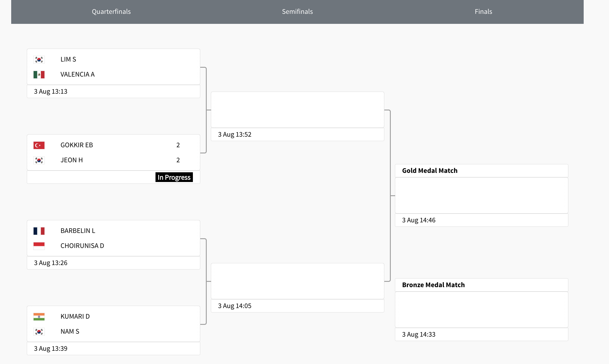Click the Indonesia flag beside CHOIRUNISA D

click(x=39, y=246)
